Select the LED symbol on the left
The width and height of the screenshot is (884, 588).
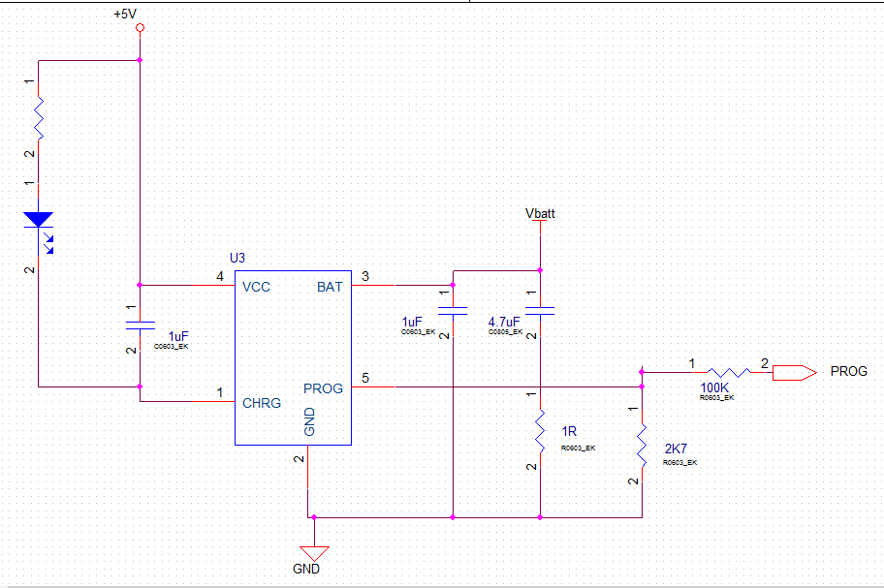tap(37, 221)
